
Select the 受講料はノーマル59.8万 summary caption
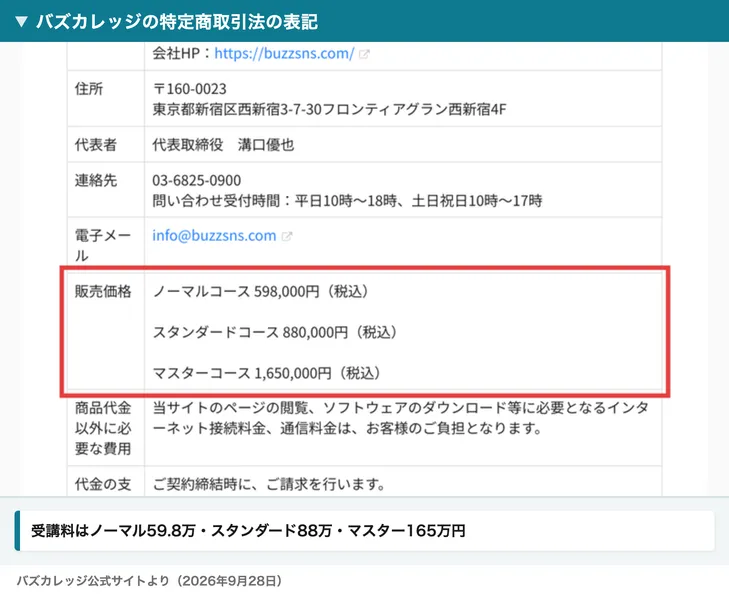[x=248, y=530]
